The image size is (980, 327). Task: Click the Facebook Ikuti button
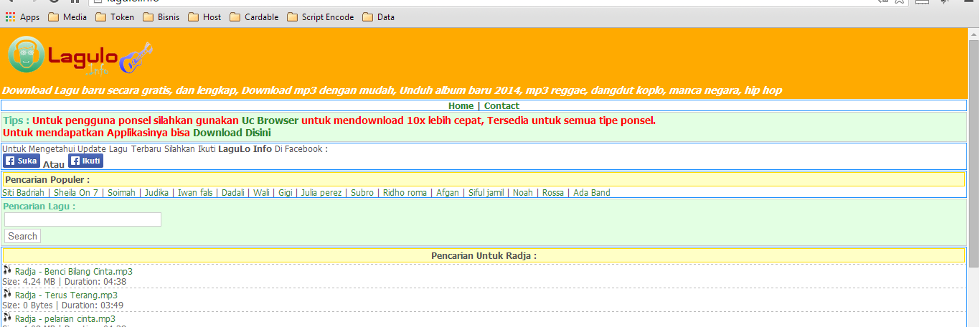pyautogui.click(x=85, y=161)
